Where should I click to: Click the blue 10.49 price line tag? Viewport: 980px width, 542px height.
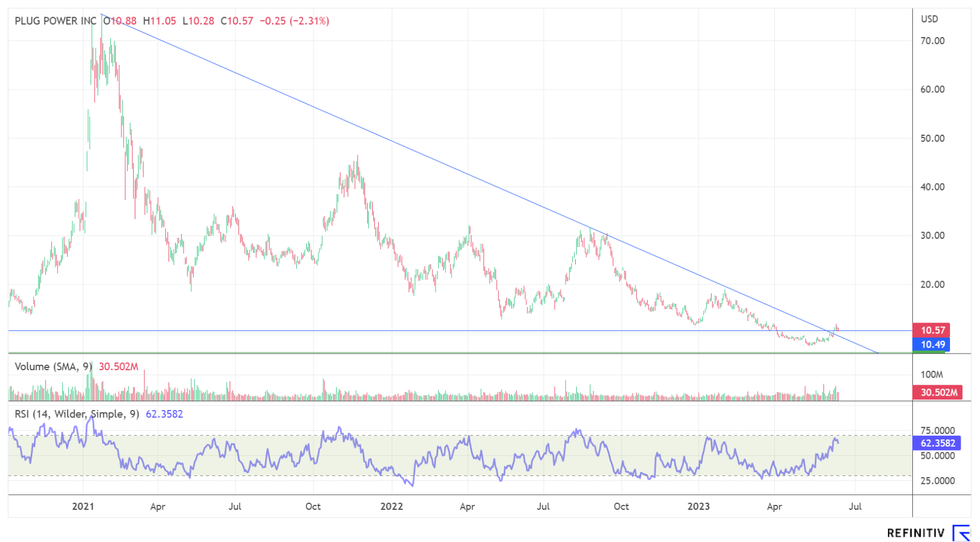pyautogui.click(x=932, y=345)
